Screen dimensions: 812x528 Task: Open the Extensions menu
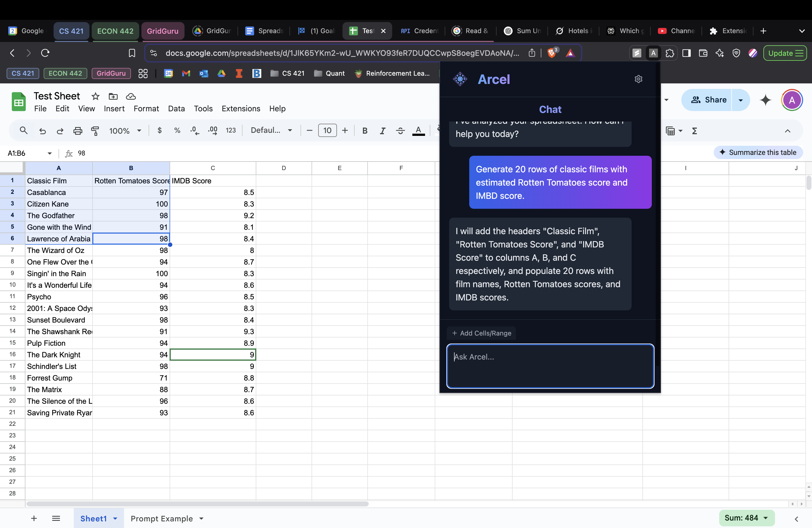tap(241, 109)
